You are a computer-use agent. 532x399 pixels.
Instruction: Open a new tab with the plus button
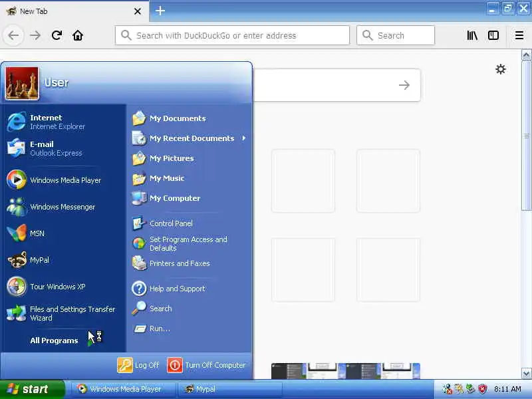tap(160, 11)
